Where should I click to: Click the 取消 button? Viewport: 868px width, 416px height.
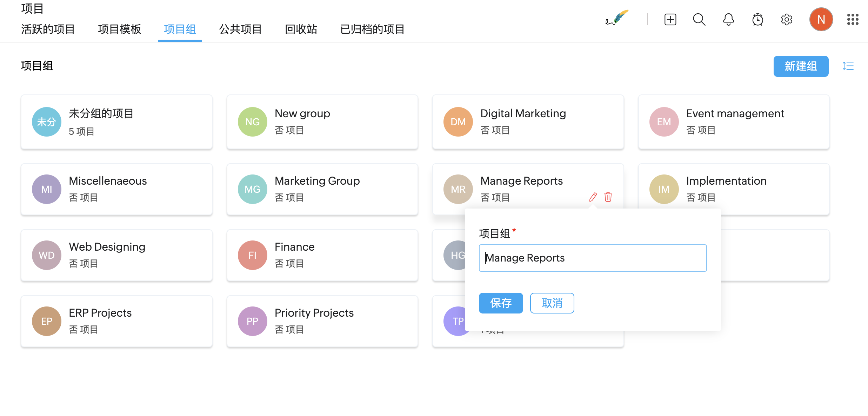[x=552, y=303]
